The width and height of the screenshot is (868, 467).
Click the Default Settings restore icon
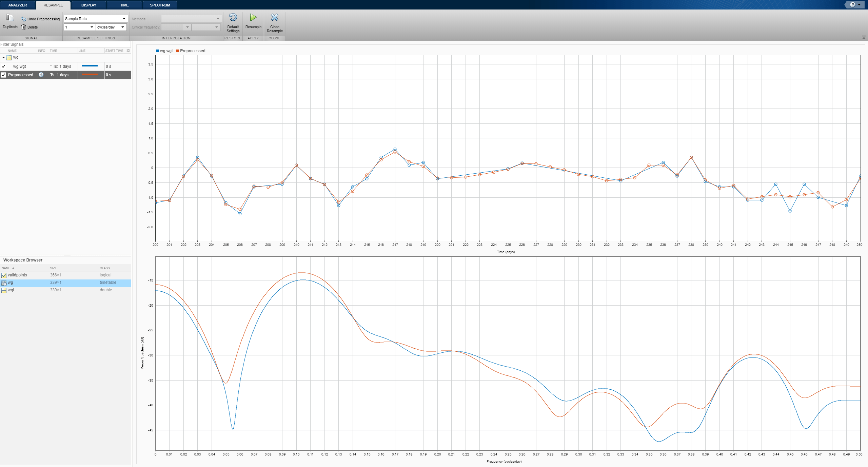pos(233,18)
